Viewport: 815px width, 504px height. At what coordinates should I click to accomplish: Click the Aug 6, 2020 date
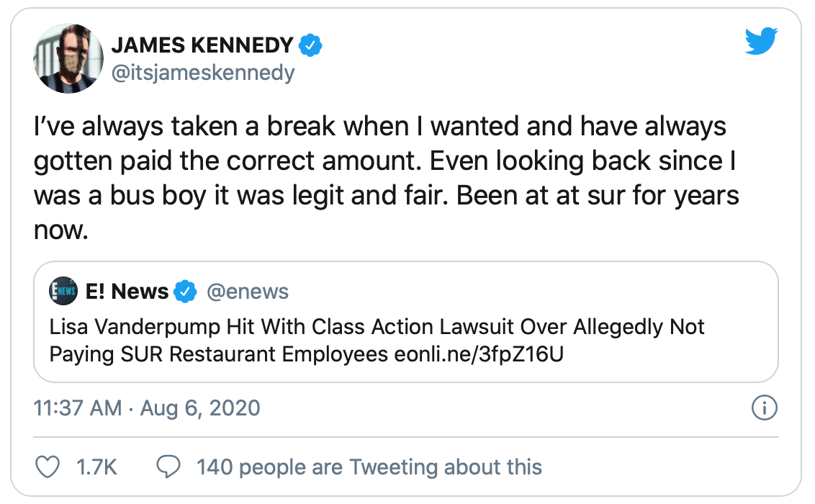pyautogui.click(x=199, y=408)
